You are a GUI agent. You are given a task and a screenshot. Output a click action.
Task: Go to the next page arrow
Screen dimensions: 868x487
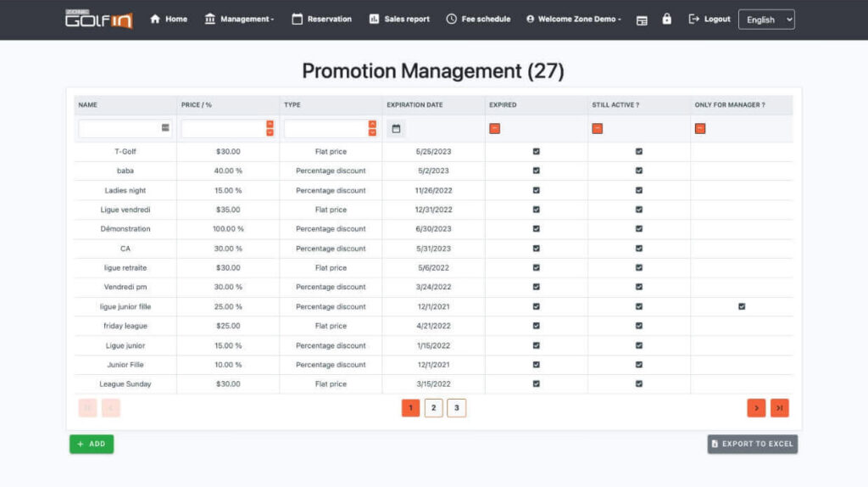click(756, 408)
